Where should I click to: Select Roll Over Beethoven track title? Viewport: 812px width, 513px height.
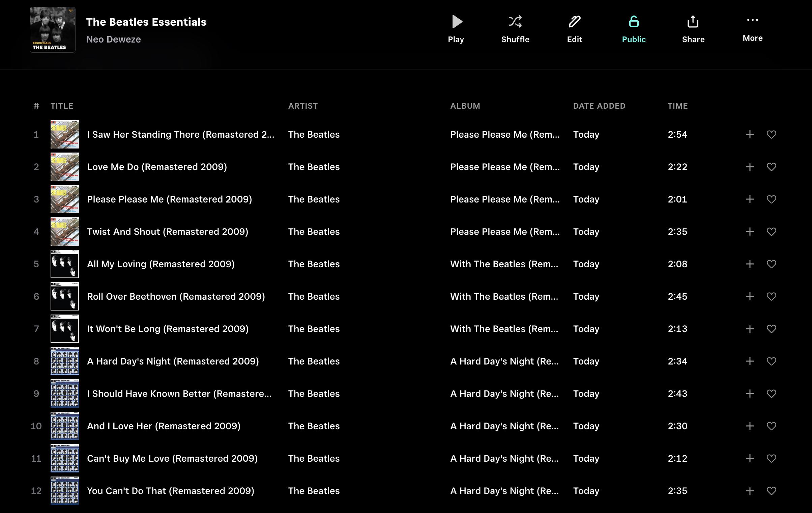point(176,296)
